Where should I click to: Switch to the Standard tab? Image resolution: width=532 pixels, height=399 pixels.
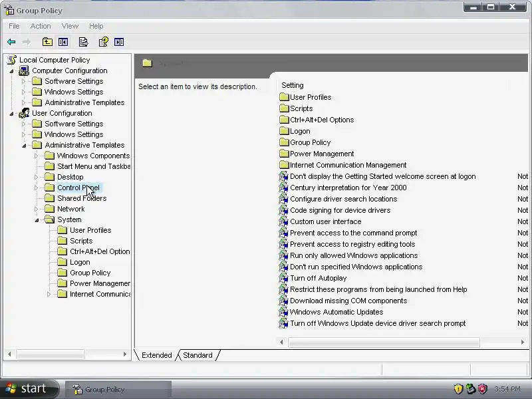198,355
